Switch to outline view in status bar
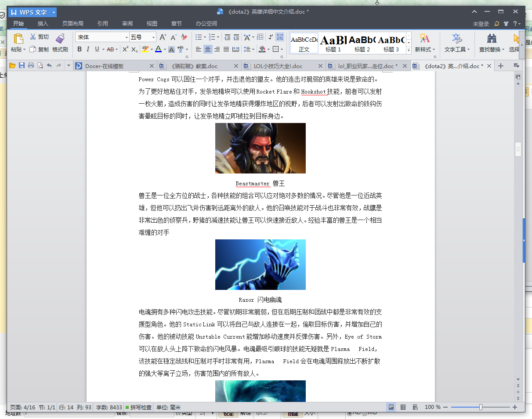532x419 pixels. (x=403, y=407)
